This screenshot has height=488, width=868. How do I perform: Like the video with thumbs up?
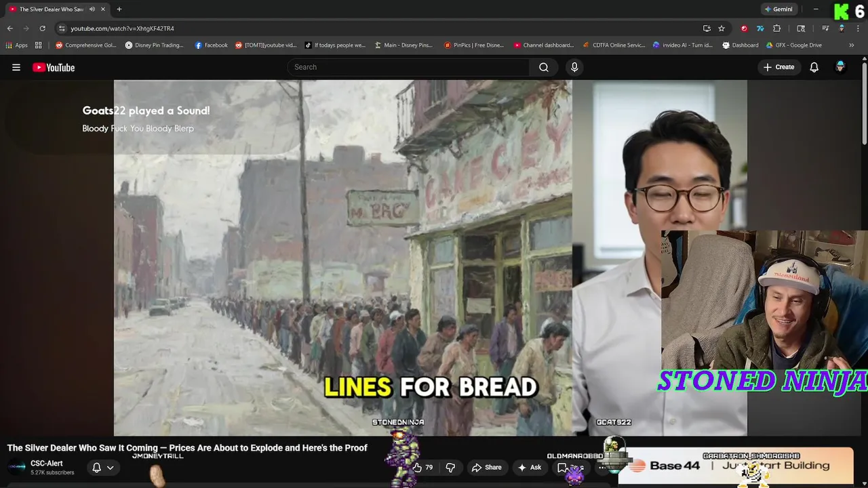point(422,468)
